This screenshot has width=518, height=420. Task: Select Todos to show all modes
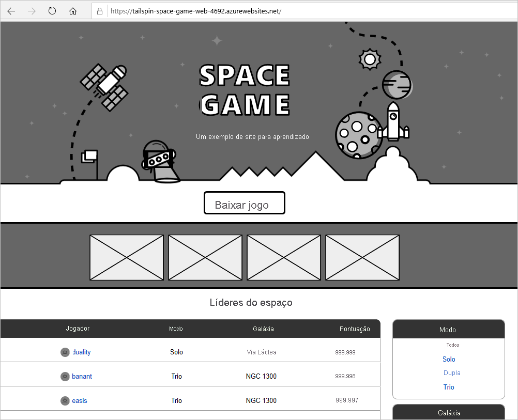[x=452, y=345]
